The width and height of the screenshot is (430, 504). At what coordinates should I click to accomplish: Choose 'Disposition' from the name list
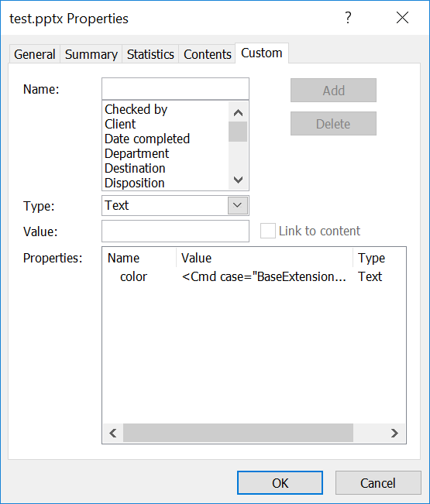135,183
